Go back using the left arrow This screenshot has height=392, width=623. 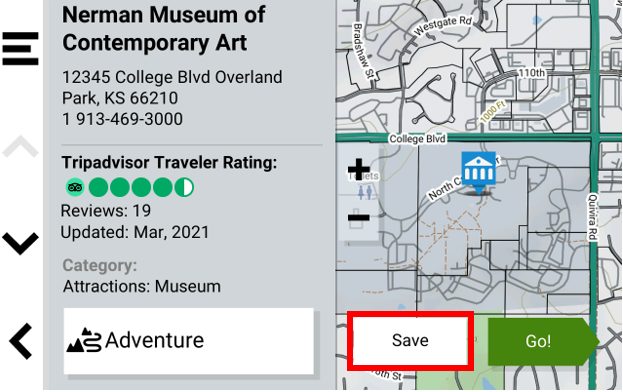(21, 341)
